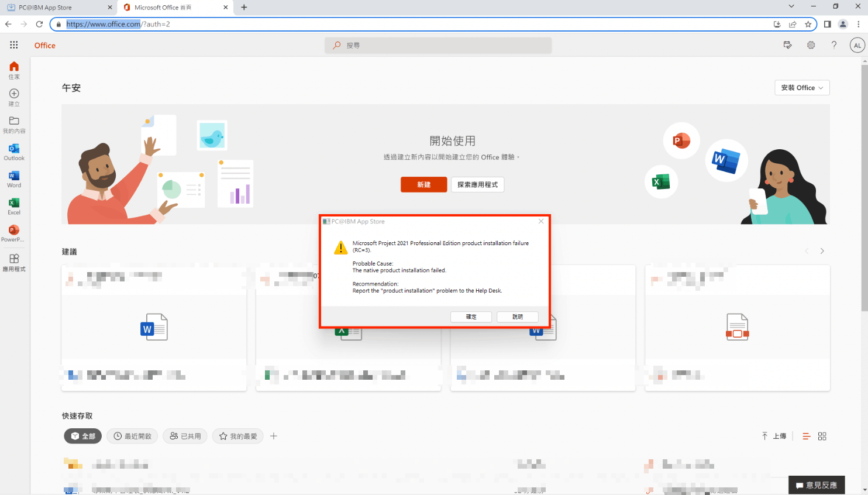Image resolution: width=868 pixels, height=495 pixels.
Task: Open the 意見反應 feedback button
Action: pos(817,485)
